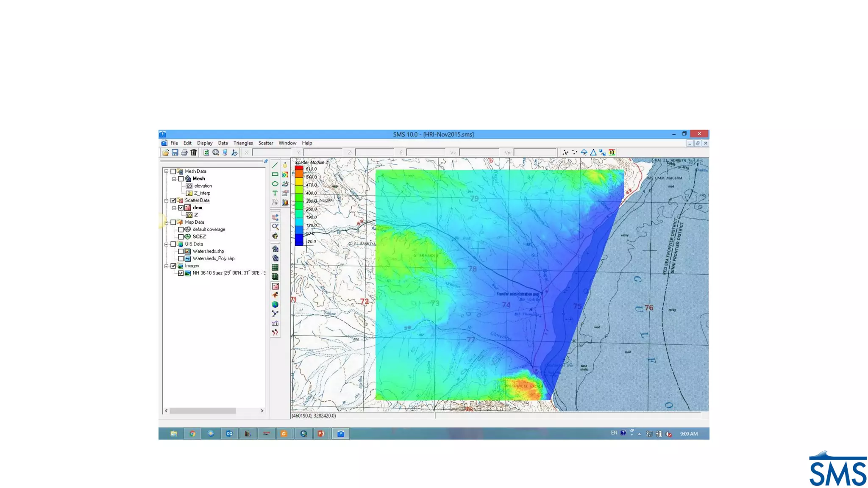Image resolution: width=868 pixels, height=488 pixels.
Task: Switch to the Scatter module icon
Action: 275,286
